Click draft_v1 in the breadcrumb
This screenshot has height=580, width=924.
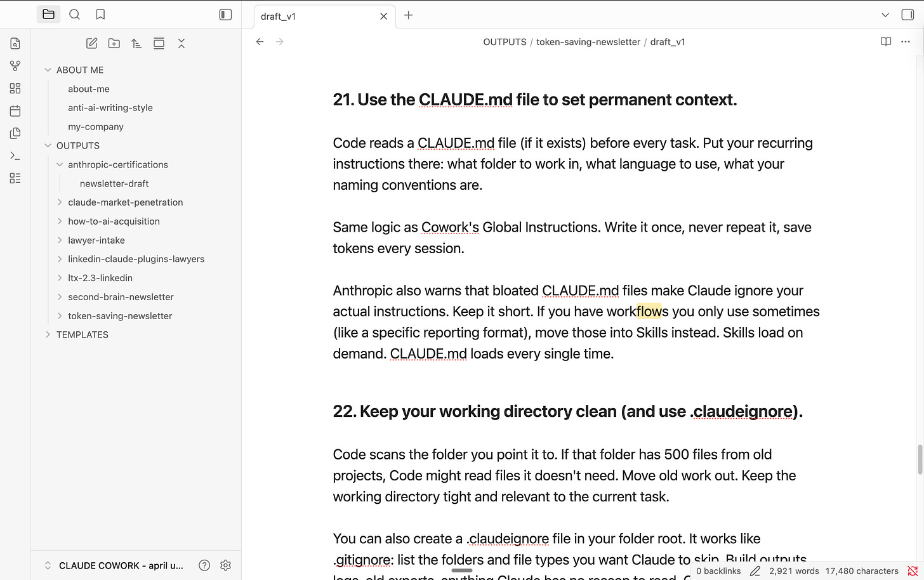tap(668, 42)
